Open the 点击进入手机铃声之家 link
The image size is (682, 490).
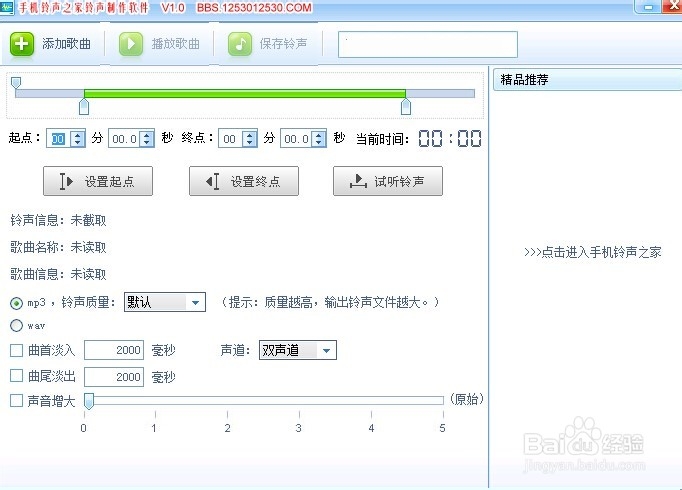(x=593, y=252)
